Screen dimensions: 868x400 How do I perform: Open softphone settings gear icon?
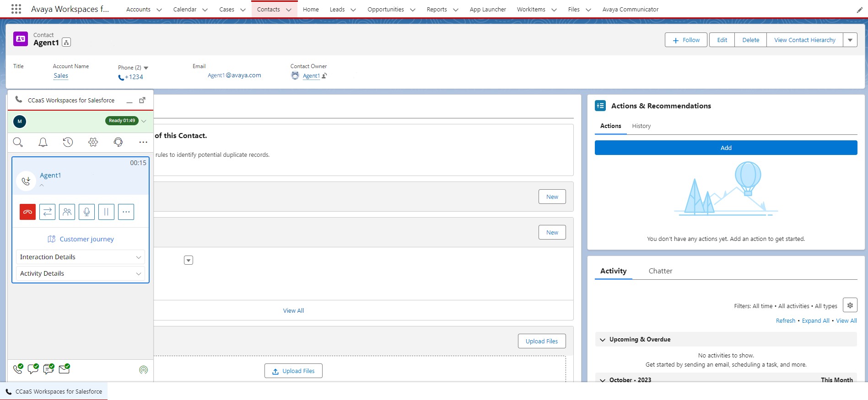(x=93, y=142)
